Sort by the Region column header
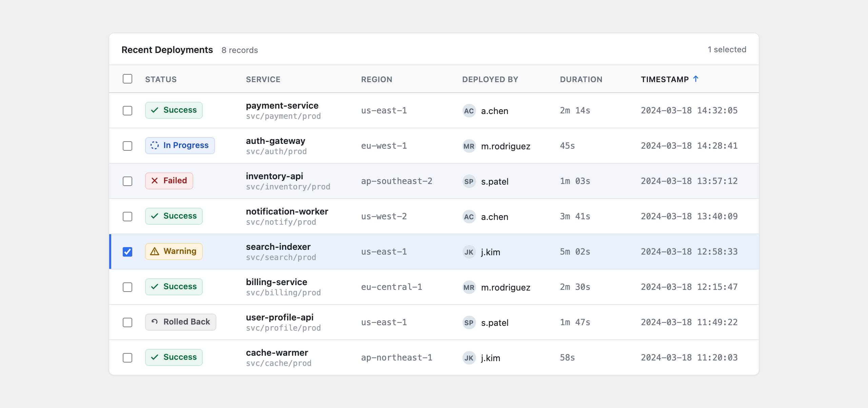Image resolution: width=868 pixels, height=408 pixels. 376,79
